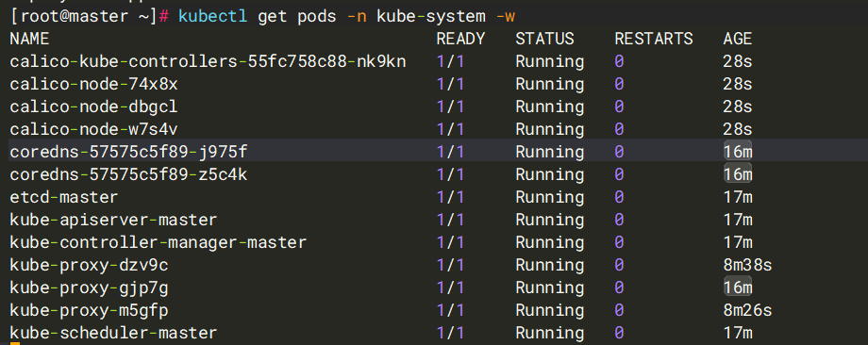This screenshot has width=868, height=345.
Task: Click the kube-proxy-gjp7g pod name
Action: (89, 288)
